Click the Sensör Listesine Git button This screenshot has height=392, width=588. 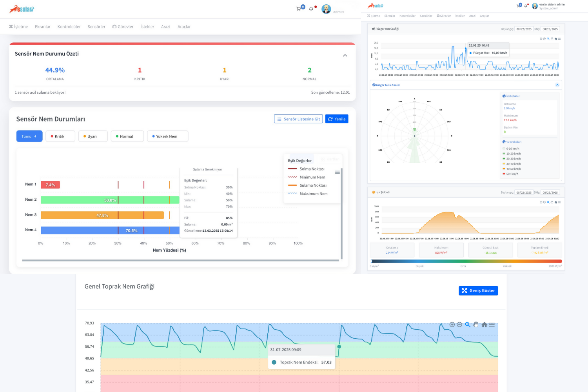[298, 119]
